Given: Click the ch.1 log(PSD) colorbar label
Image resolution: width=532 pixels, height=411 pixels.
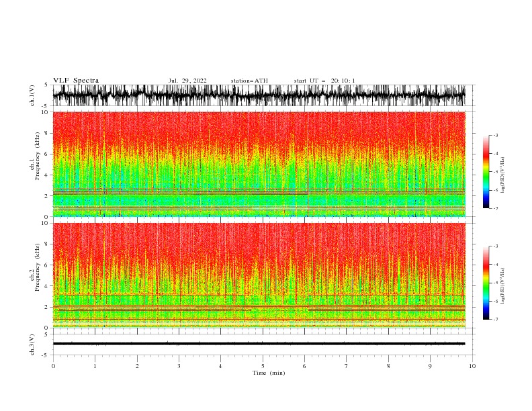Looking at the screenshot, I should click(504, 175).
